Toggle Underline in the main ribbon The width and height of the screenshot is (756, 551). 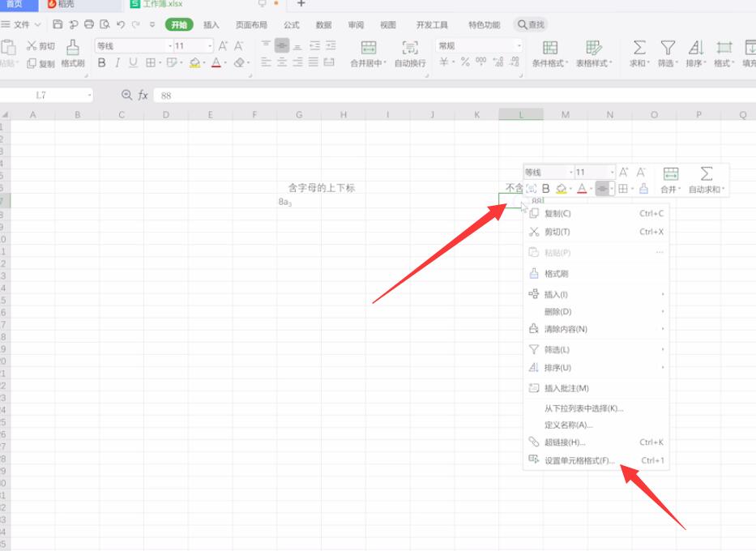(133, 62)
